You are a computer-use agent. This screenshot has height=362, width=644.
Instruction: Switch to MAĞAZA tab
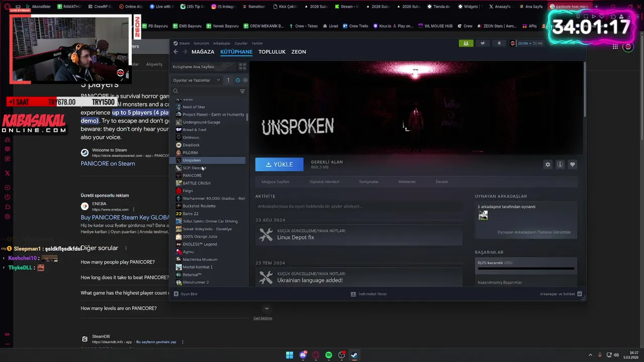tap(203, 52)
